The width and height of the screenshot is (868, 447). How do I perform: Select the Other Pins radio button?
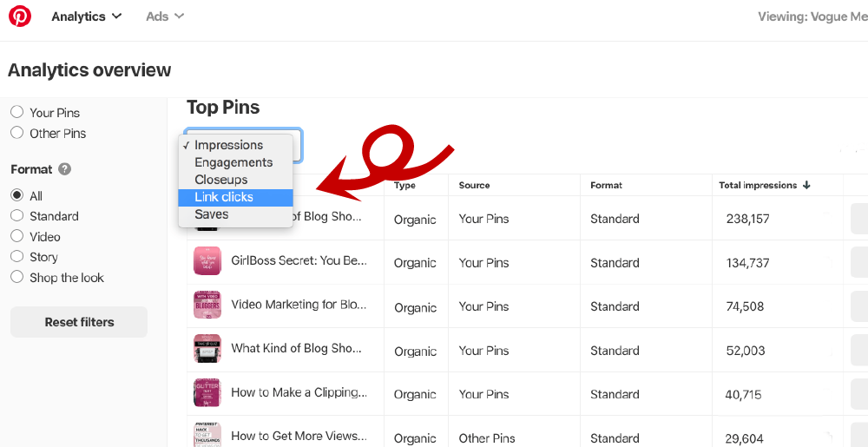[x=16, y=133]
